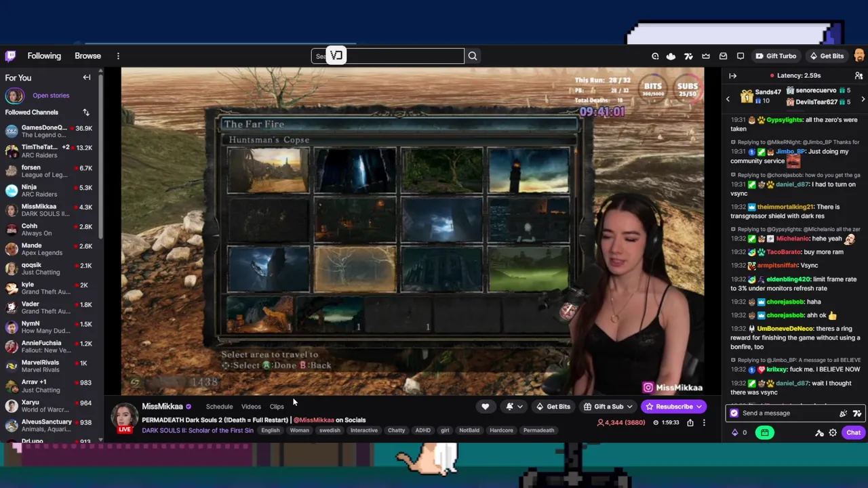Click the English tag
This screenshot has width=868, height=488.
[x=271, y=430]
